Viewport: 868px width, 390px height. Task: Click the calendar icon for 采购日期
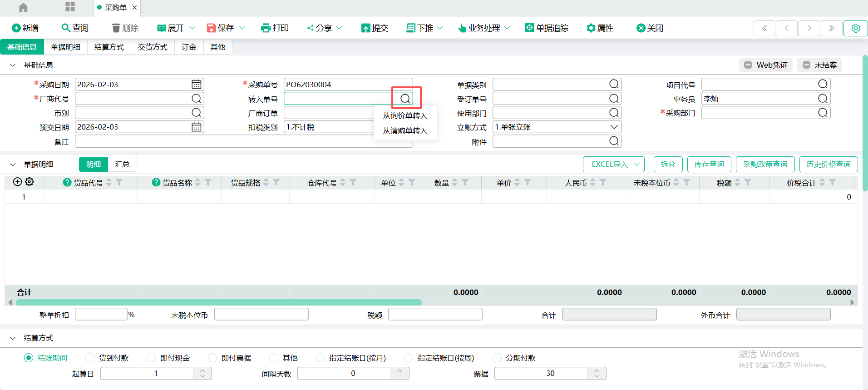pyautogui.click(x=196, y=85)
